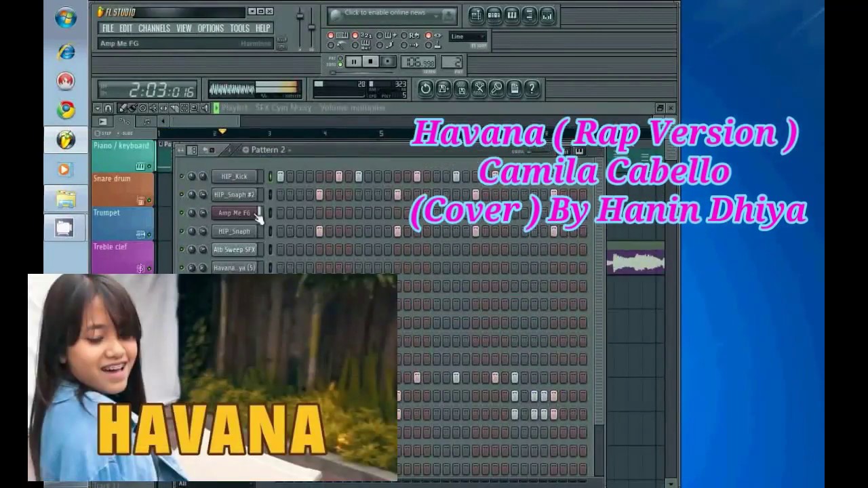Mute the HIP_Kick channel LED

[181, 176]
